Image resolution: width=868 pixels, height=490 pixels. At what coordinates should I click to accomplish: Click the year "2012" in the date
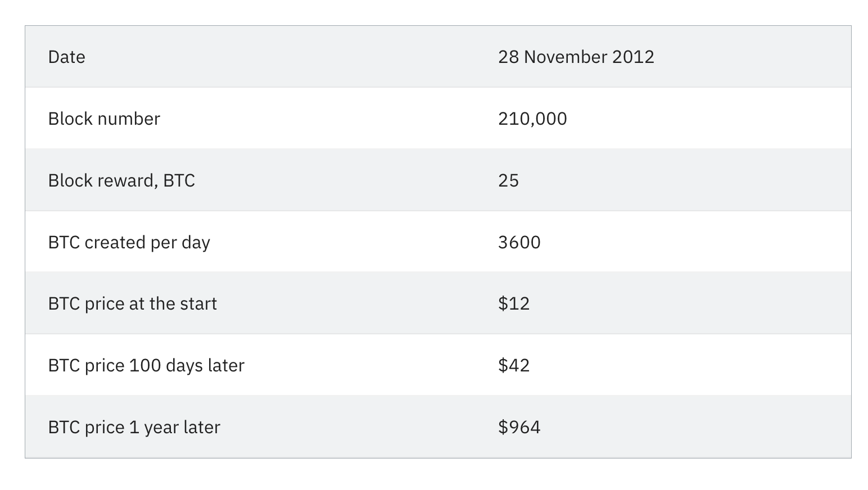pos(633,57)
